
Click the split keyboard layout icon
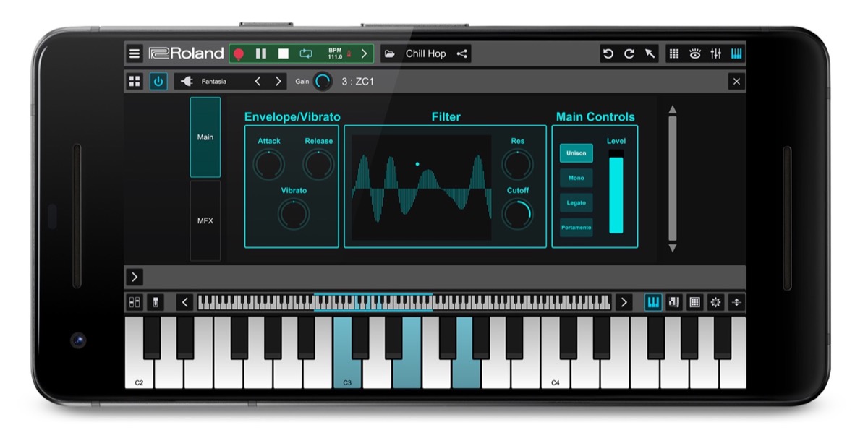135,302
